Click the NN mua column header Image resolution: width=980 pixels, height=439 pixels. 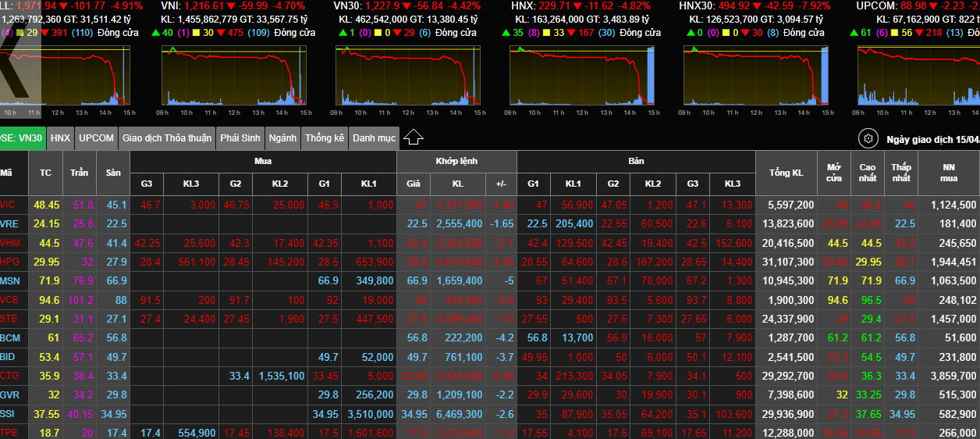(949, 173)
